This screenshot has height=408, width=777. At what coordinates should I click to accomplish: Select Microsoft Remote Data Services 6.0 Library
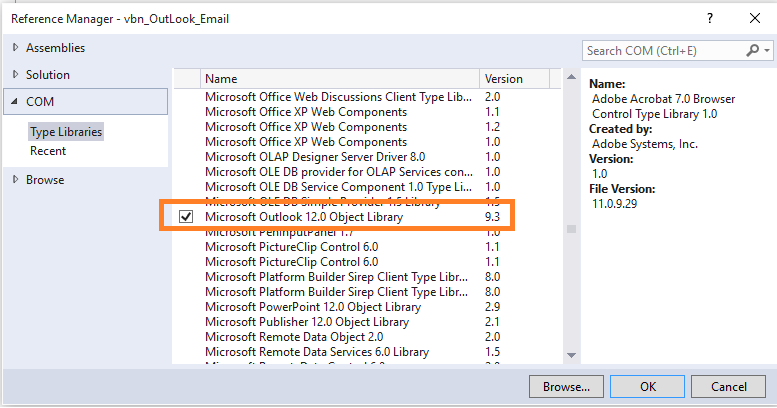click(317, 351)
